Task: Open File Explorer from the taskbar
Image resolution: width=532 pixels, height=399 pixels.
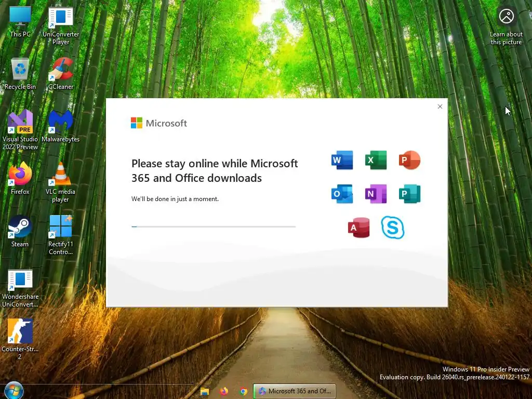Action: (205, 391)
